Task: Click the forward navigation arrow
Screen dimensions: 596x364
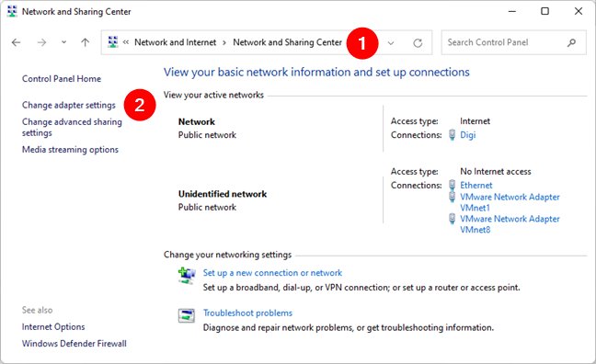Action: pos(41,42)
